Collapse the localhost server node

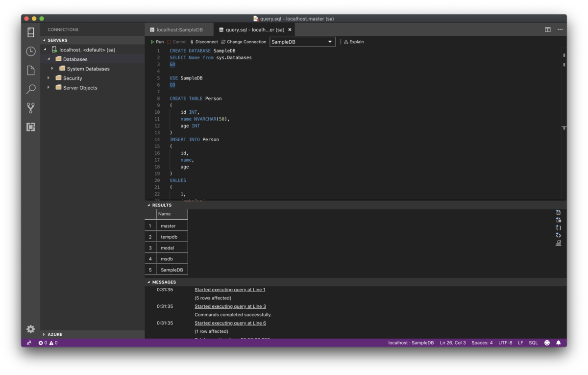(45, 50)
